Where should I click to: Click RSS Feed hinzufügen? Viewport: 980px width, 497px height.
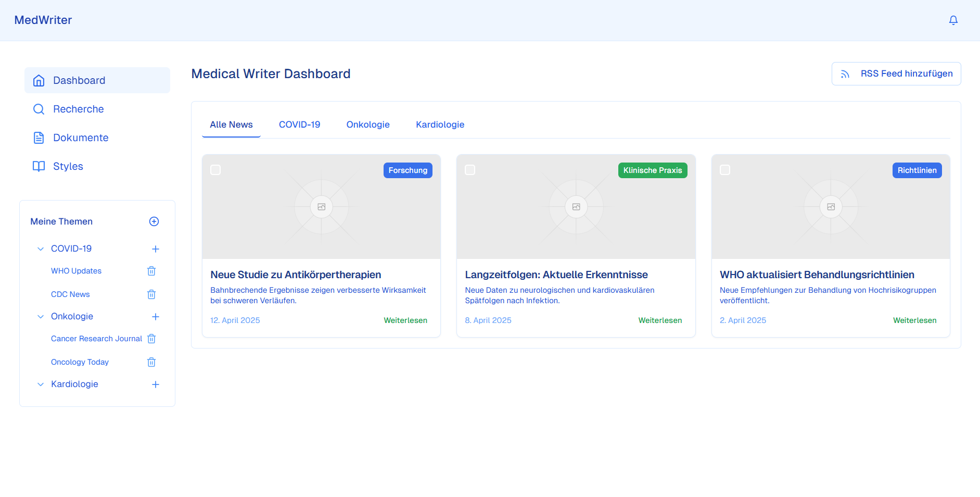(896, 73)
